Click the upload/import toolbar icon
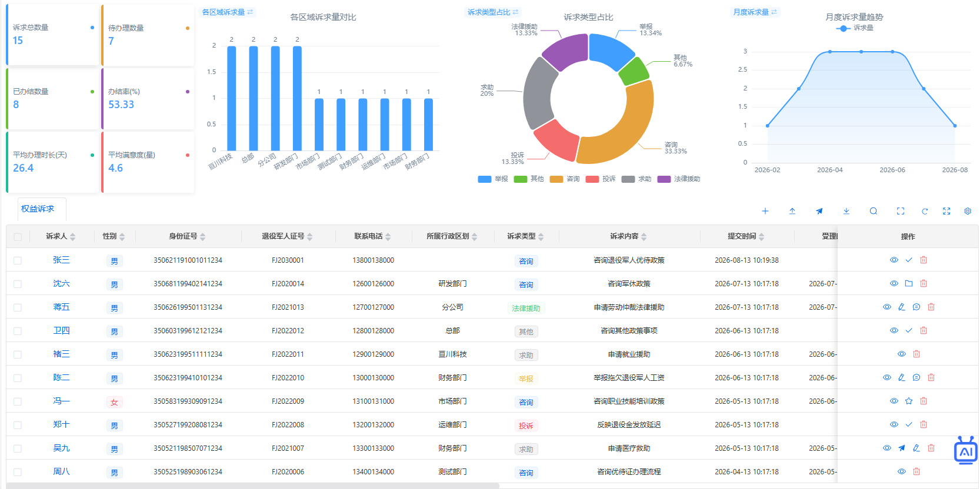The width and height of the screenshot is (980, 489). [x=792, y=211]
